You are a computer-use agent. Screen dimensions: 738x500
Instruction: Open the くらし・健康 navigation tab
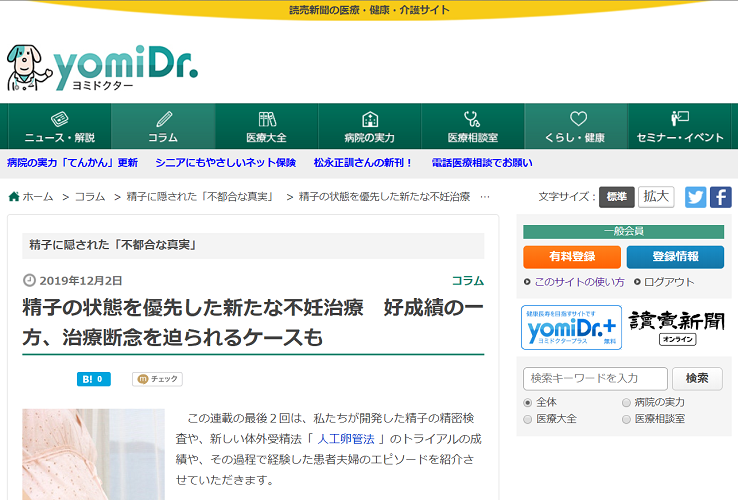(x=576, y=127)
